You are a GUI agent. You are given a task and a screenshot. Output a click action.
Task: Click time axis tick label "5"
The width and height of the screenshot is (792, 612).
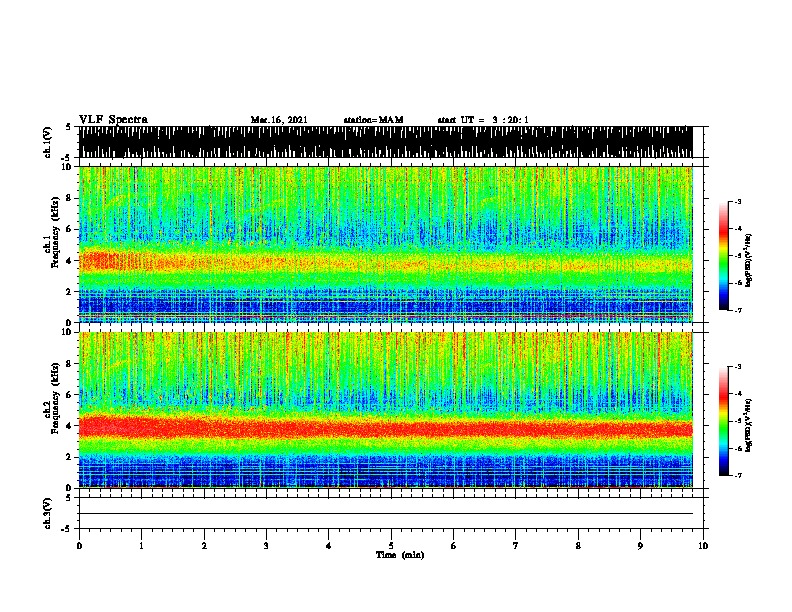(391, 546)
